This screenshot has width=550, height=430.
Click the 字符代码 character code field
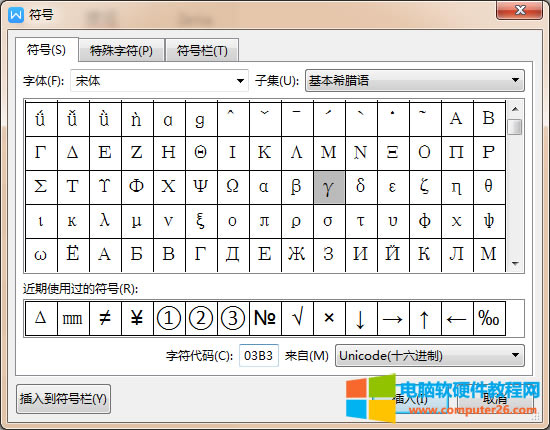259,356
